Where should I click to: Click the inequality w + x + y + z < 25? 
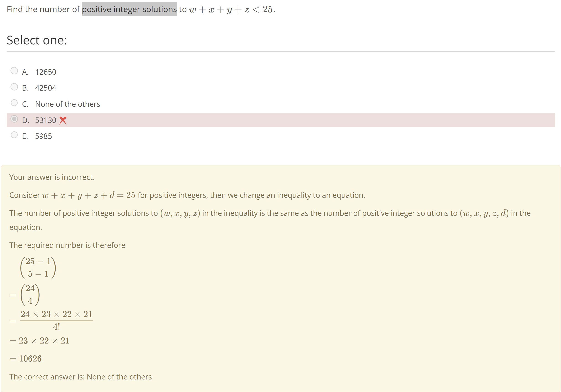pos(231,10)
